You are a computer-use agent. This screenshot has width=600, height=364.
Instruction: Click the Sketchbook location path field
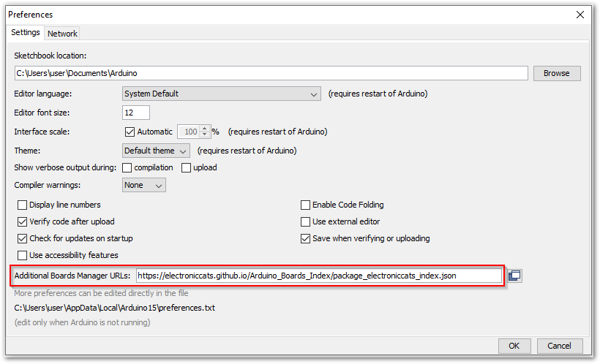point(271,73)
